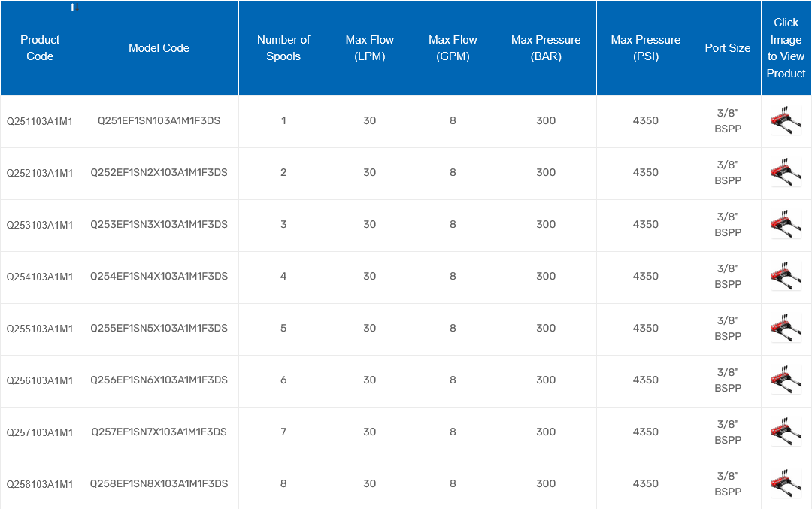Sort table by Product Code header
This screenshot has height=509, width=812.
[40, 48]
